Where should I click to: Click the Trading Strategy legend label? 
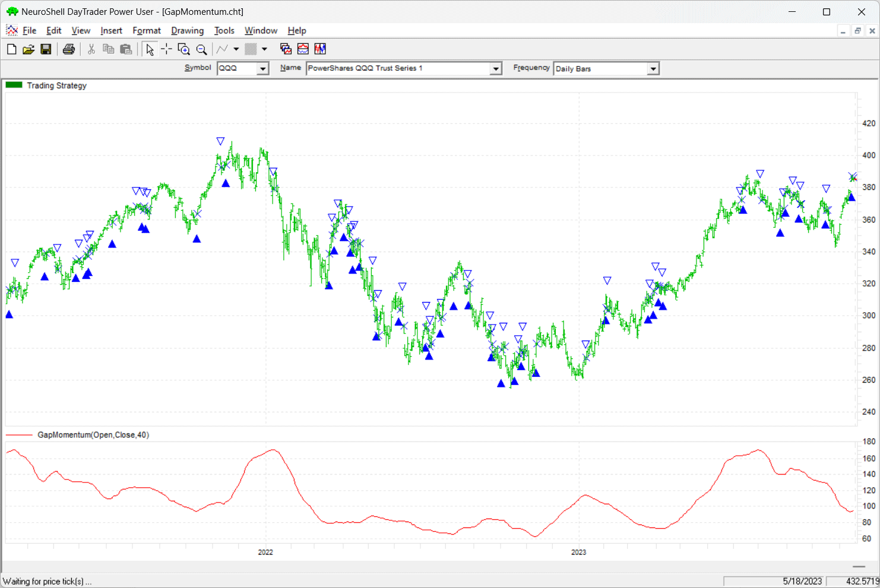click(57, 85)
